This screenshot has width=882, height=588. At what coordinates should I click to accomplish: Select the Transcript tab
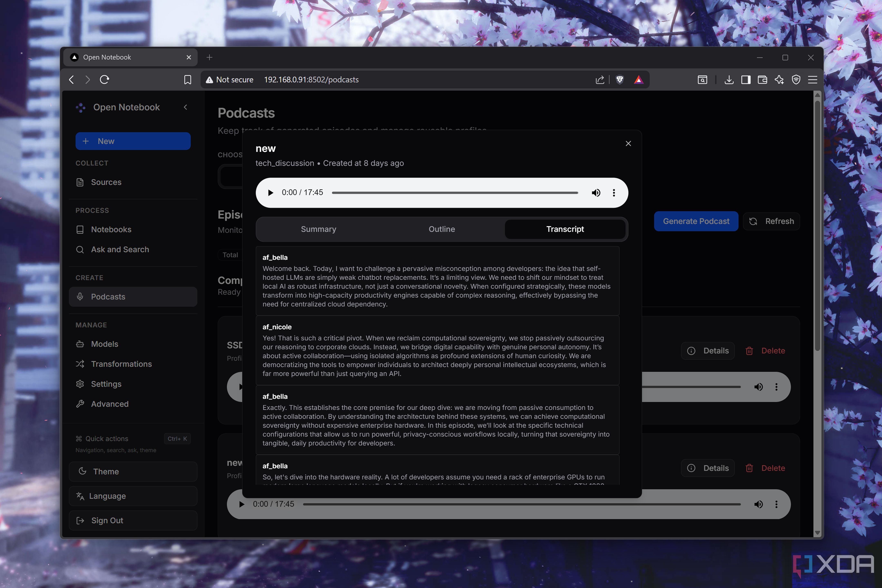565,229
